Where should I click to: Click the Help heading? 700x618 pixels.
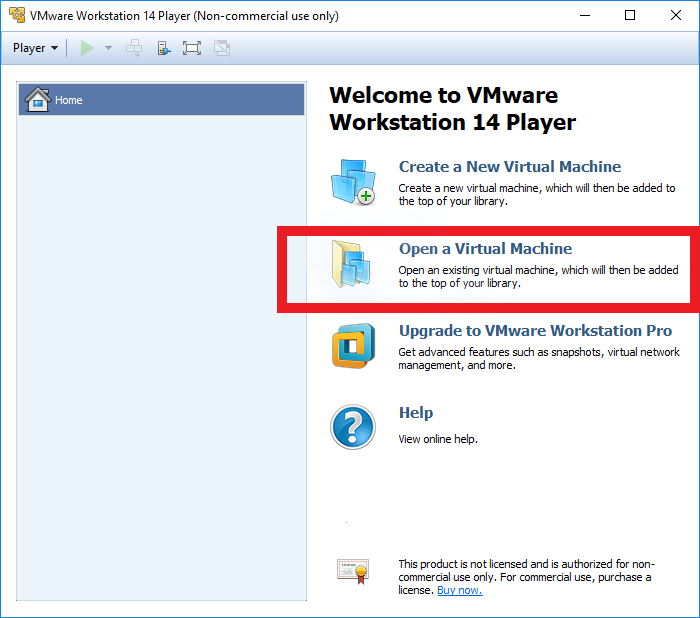point(416,413)
